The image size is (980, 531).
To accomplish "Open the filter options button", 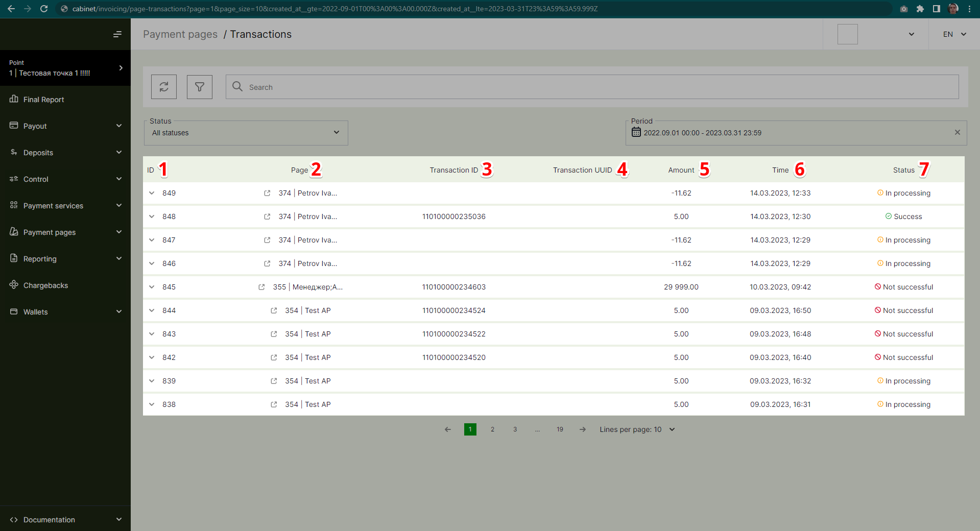I will coord(200,87).
